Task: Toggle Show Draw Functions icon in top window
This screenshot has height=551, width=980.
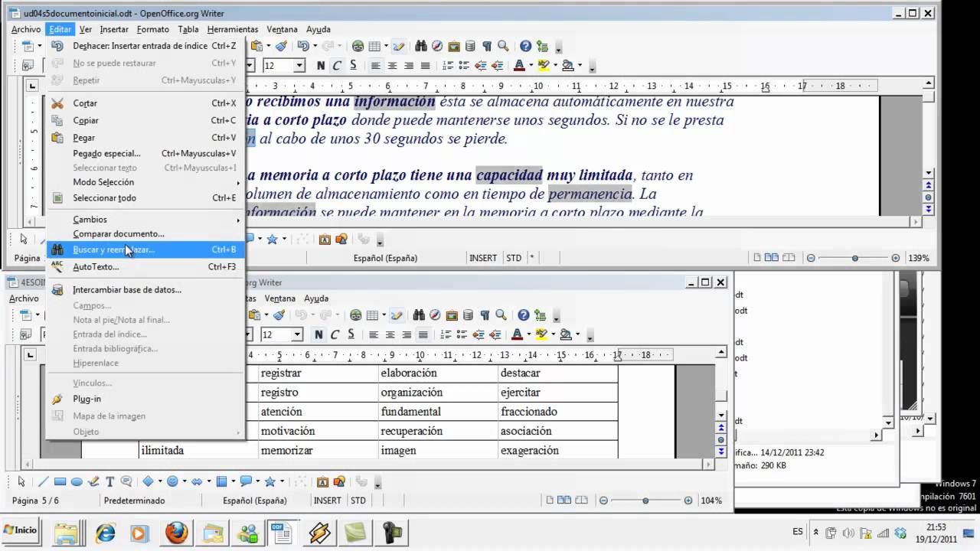Action: point(397,46)
